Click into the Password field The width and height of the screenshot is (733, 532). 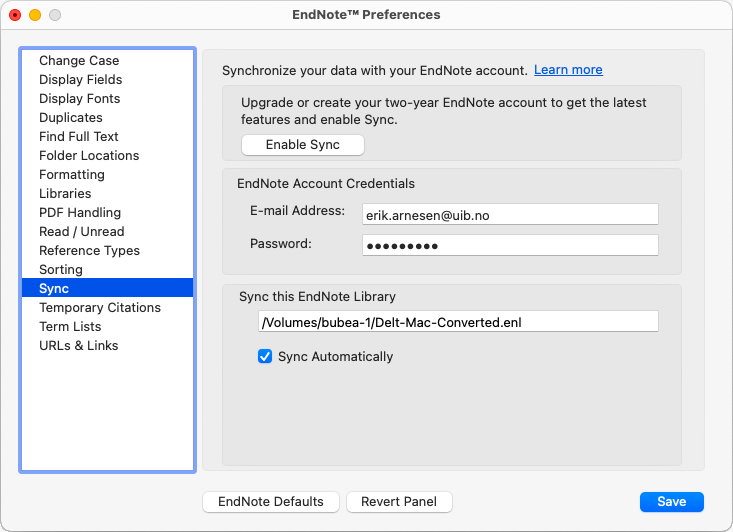[510, 245]
